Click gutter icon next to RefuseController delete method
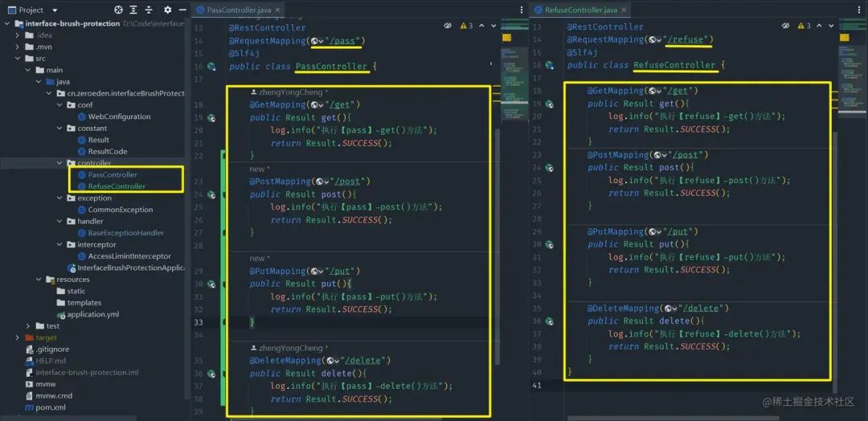This screenshot has width=868, height=421. [x=549, y=321]
